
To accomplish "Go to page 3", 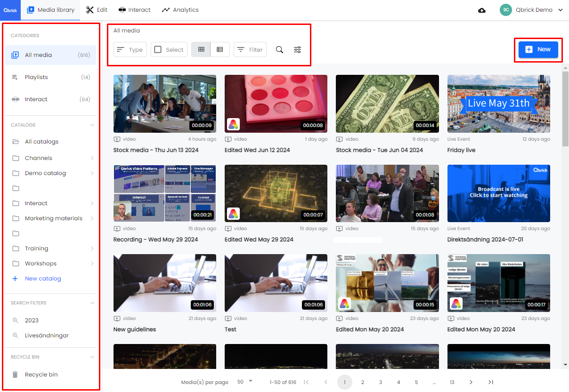I will coord(381,382).
